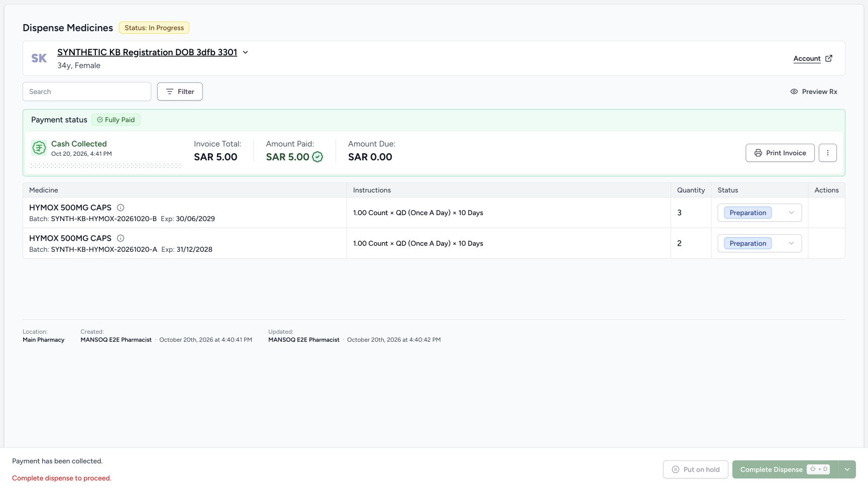Image resolution: width=868 pixels, height=491 pixels.
Task: Click the Cash Collected label
Action: click(x=79, y=144)
